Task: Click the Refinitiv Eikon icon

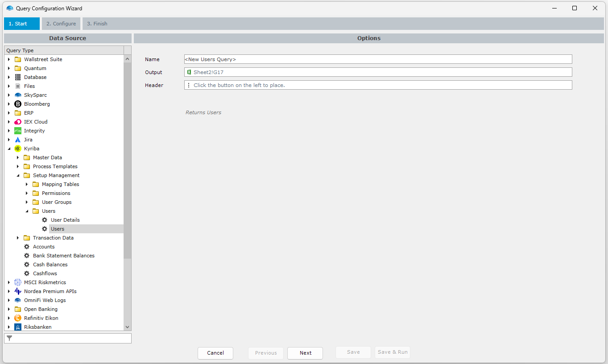Action: tap(18, 318)
